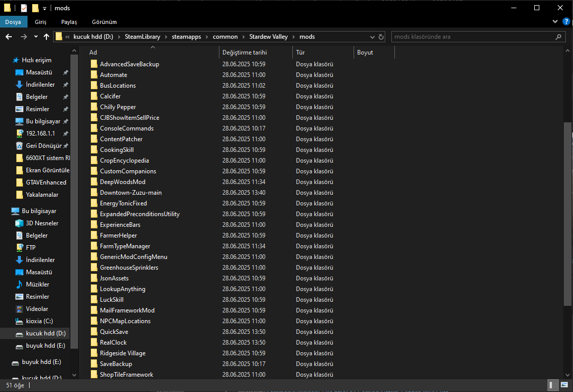Go up one folder level
Viewport: 573px width, 392px height.
(46, 37)
